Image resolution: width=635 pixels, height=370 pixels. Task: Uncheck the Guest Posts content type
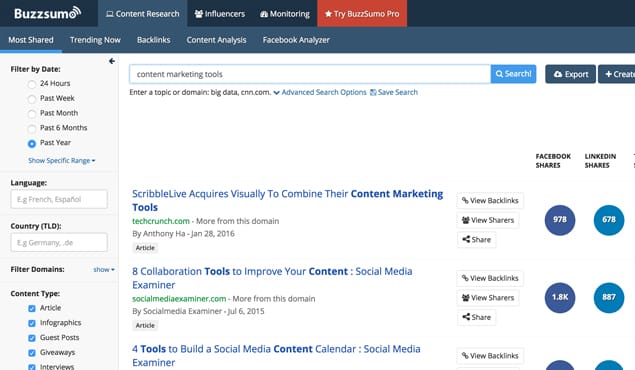(x=32, y=338)
